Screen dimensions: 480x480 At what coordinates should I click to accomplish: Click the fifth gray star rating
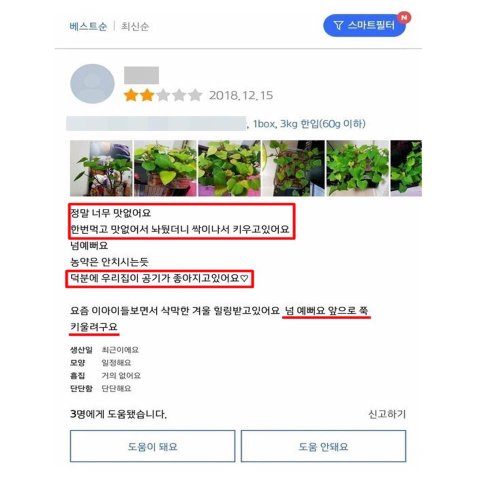[x=195, y=95]
